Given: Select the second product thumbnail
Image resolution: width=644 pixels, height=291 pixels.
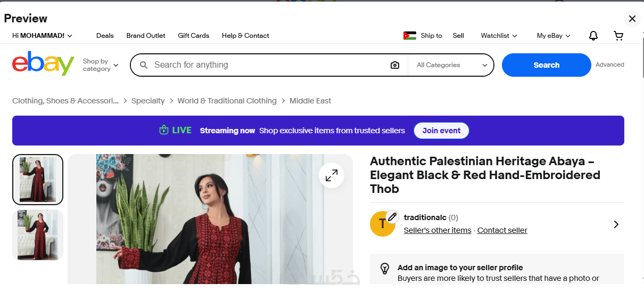Looking at the screenshot, I should 38,235.
